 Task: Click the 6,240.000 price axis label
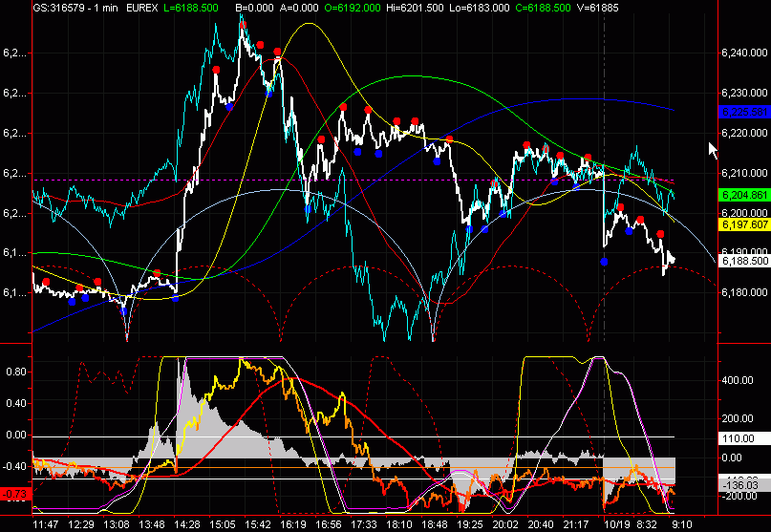(x=744, y=53)
